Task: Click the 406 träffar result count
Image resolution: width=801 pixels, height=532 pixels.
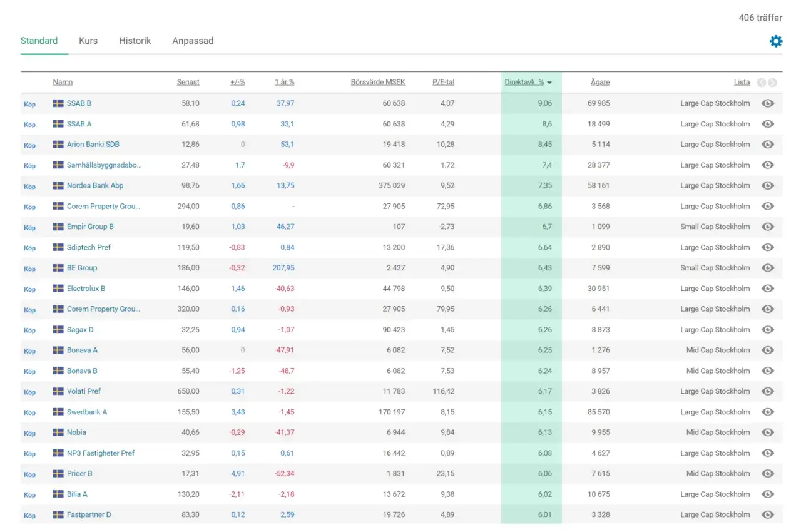Action: [760, 18]
